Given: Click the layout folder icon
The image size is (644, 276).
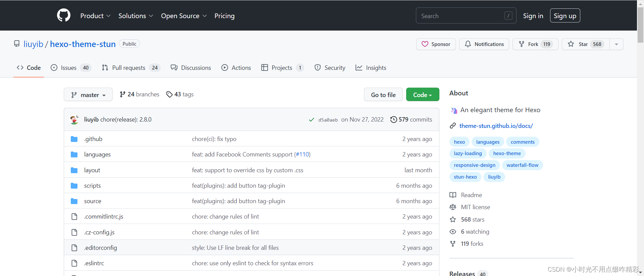Looking at the screenshot, I should point(74,170).
